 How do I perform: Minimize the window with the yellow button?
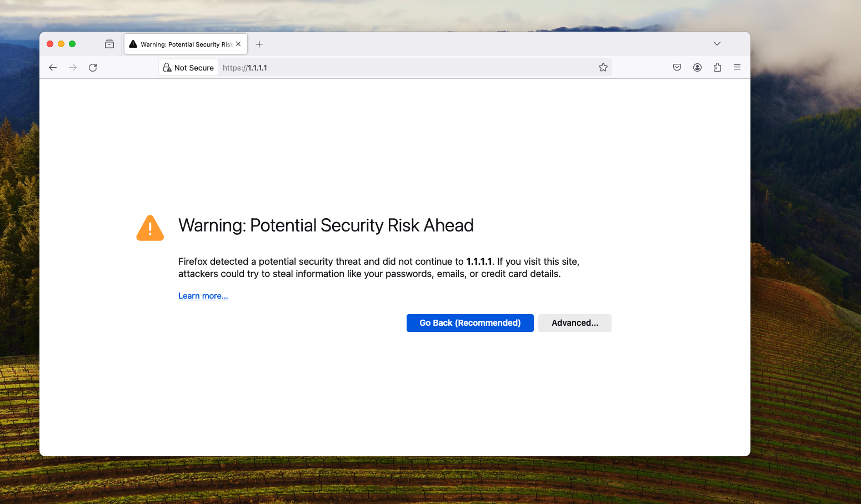[x=61, y=44]
